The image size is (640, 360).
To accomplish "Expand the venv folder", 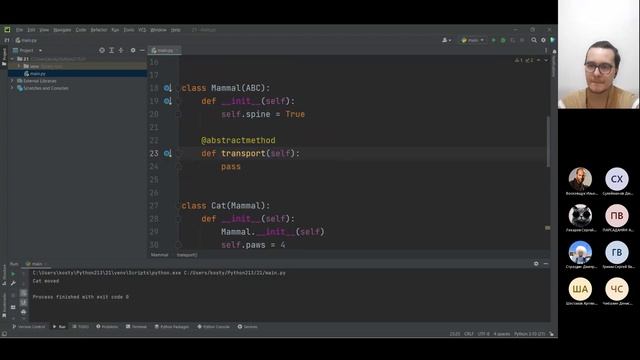I will coord(19,66).
